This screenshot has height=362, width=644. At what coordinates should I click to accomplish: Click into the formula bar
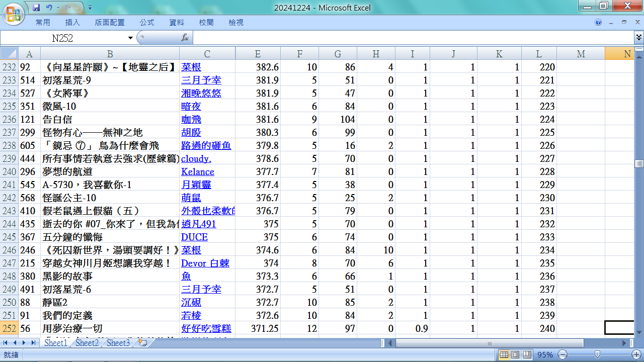413,38
